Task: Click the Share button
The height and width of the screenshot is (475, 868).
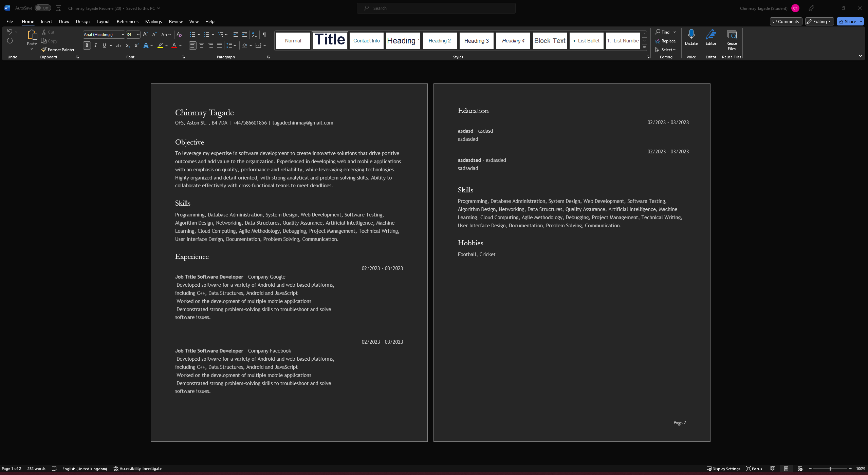Action: tap(847, 21)
